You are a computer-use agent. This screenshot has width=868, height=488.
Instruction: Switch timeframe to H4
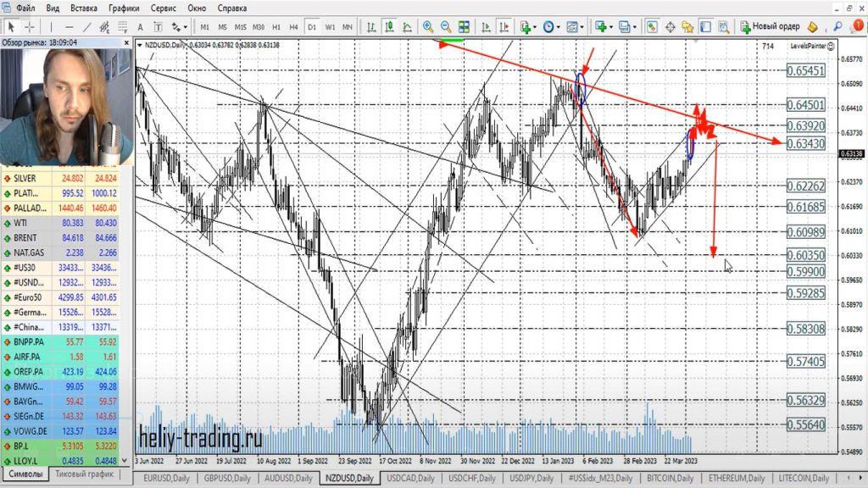(x=293, y=26)
